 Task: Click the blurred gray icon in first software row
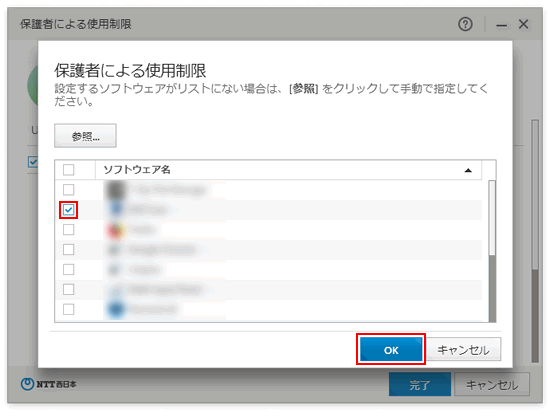116,190
